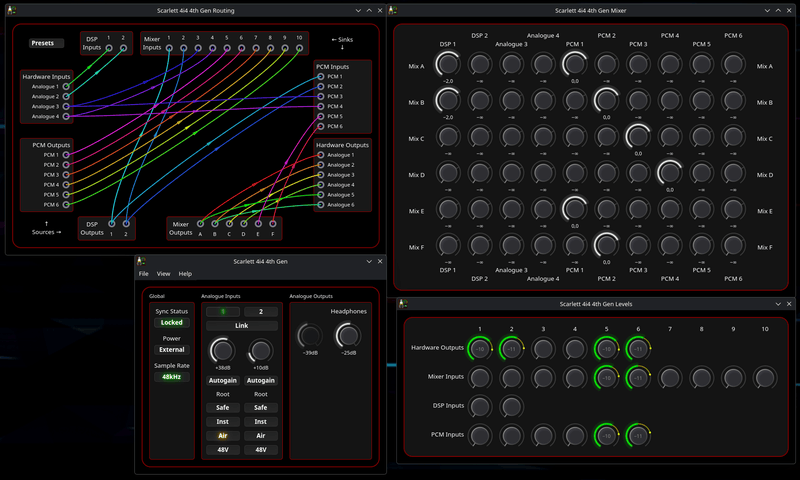
Task: Toggle Safe mode on input 1
Action: coord(222,408)
